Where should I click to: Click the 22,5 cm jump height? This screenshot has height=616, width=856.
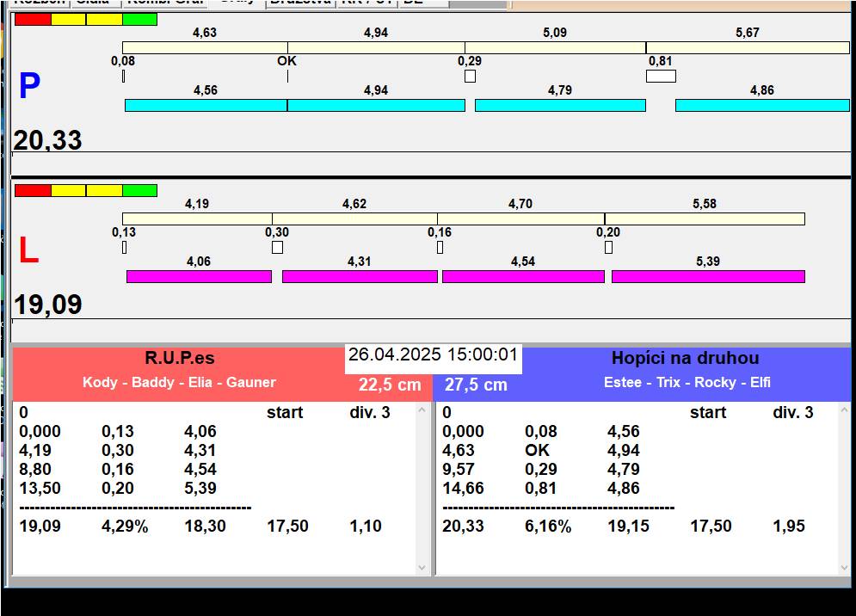click(390, 385)
